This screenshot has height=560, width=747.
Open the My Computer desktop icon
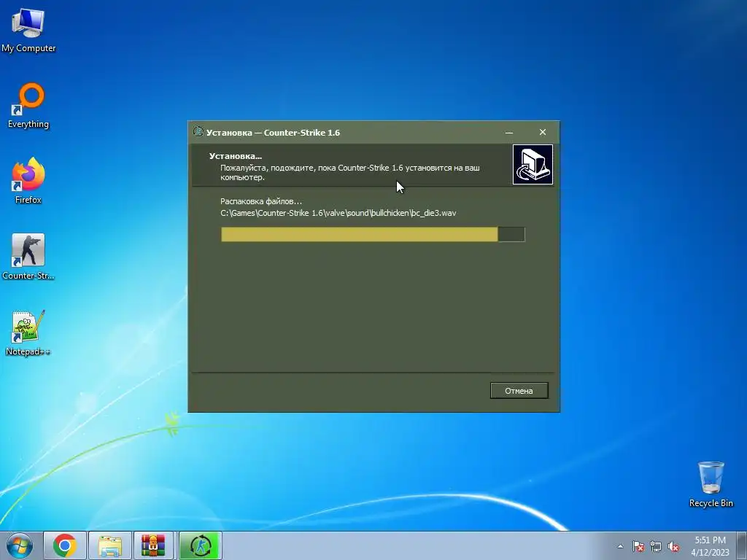pyautogui.click(x=28, y=31)
